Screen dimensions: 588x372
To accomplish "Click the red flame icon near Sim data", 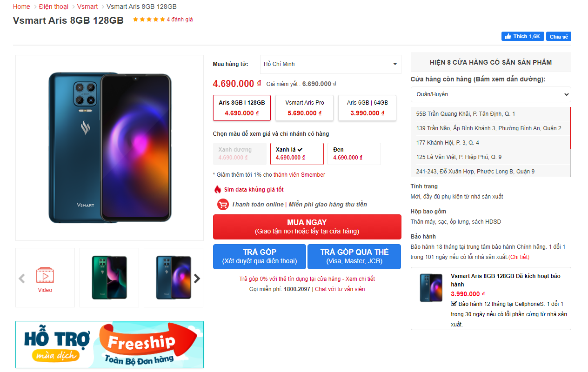I will coord(217,189).
